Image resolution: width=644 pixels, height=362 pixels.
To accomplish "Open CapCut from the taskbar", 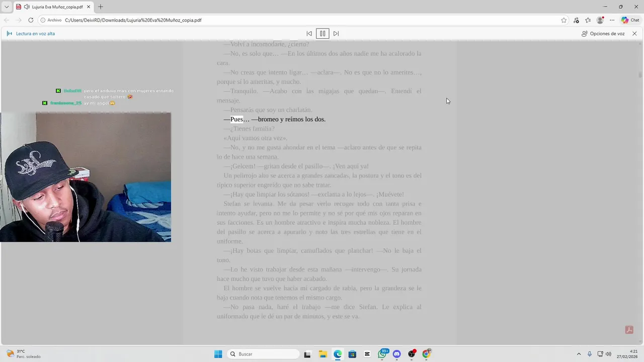I will coord(367,354).
